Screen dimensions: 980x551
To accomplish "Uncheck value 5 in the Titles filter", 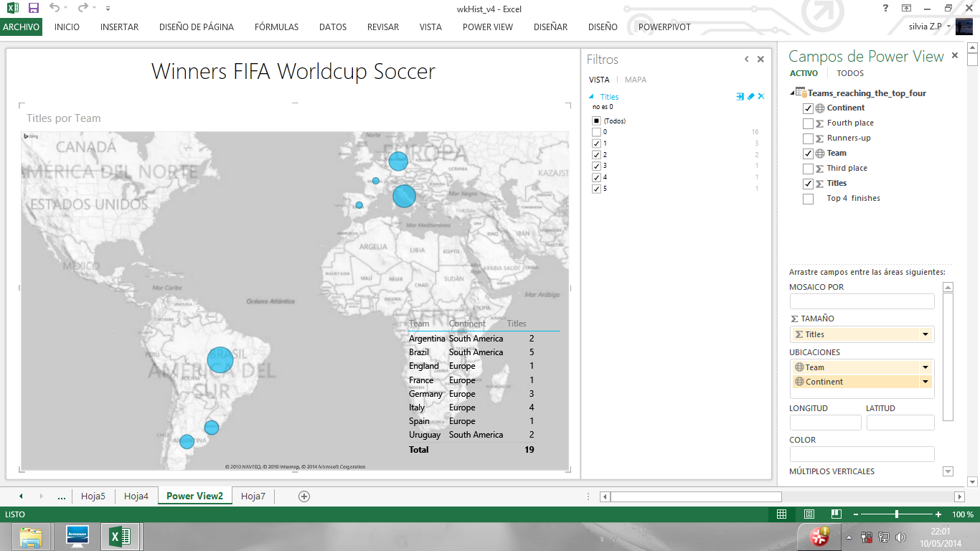I will point(595,188).
